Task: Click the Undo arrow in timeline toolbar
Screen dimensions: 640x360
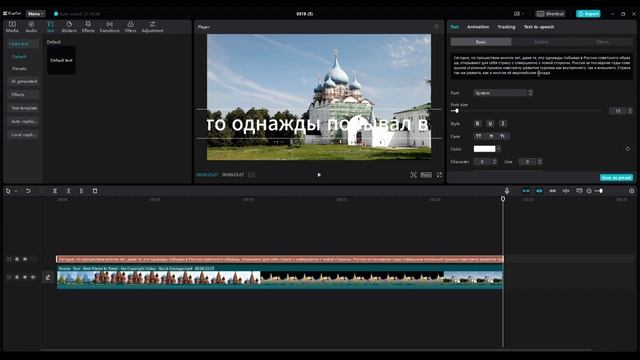Action: [28, 191]
